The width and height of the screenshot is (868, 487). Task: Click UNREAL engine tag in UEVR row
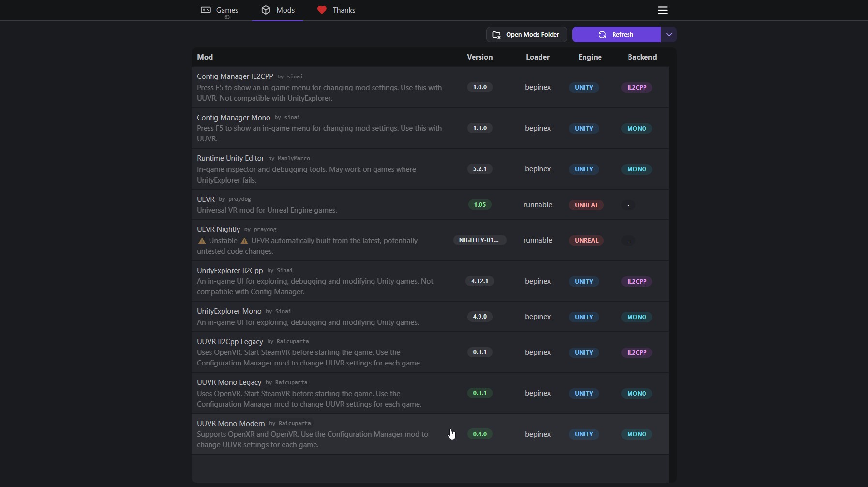(x=586, y=205)
